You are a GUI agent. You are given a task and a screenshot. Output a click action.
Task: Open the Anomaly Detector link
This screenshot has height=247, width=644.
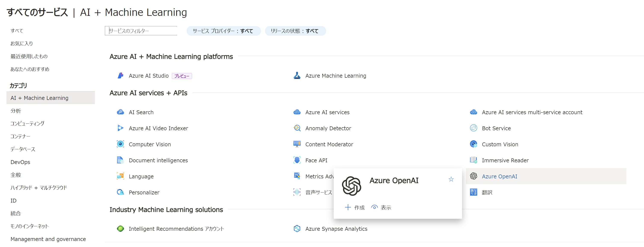click(328, 128)
